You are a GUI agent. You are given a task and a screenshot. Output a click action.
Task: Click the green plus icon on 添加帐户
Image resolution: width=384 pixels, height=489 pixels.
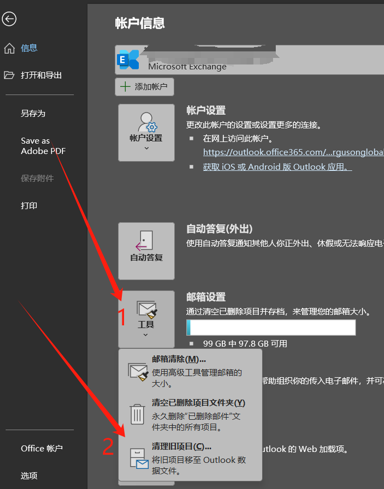click(125, 87)
